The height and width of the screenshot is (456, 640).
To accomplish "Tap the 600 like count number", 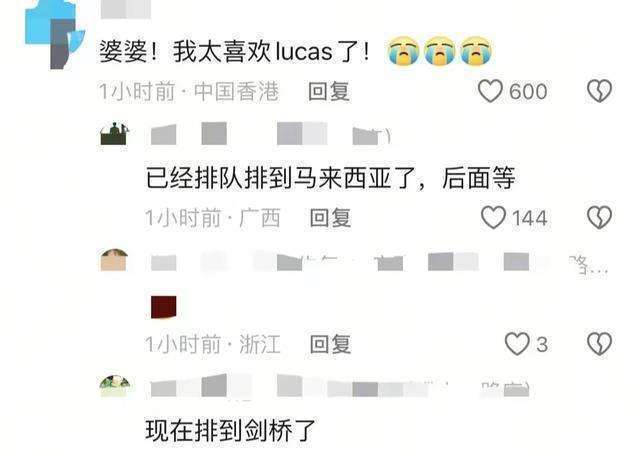I will (528, 91).
